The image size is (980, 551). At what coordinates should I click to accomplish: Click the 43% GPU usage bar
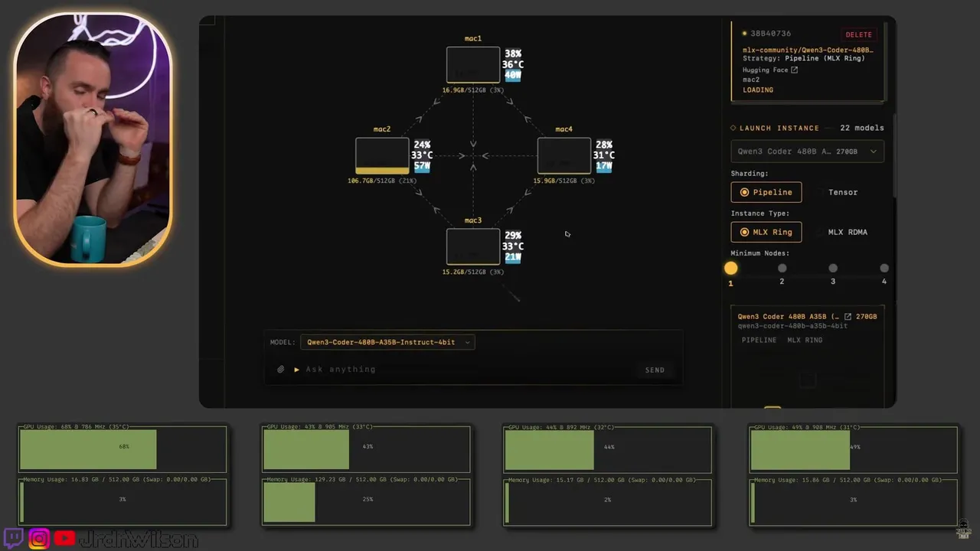[x=367, y=449]
